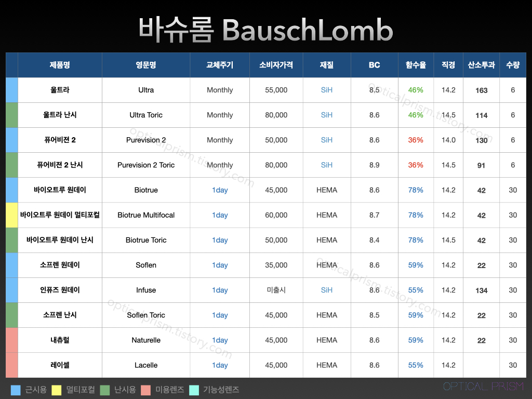Click the English name Naturelle

point(146,340)
